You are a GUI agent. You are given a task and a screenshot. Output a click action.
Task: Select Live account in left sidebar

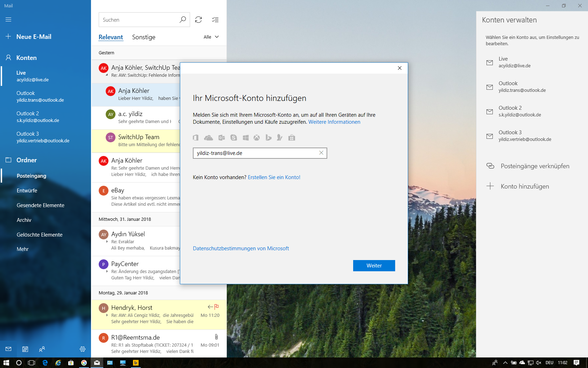pyautogui.click(x=45, y=76)
